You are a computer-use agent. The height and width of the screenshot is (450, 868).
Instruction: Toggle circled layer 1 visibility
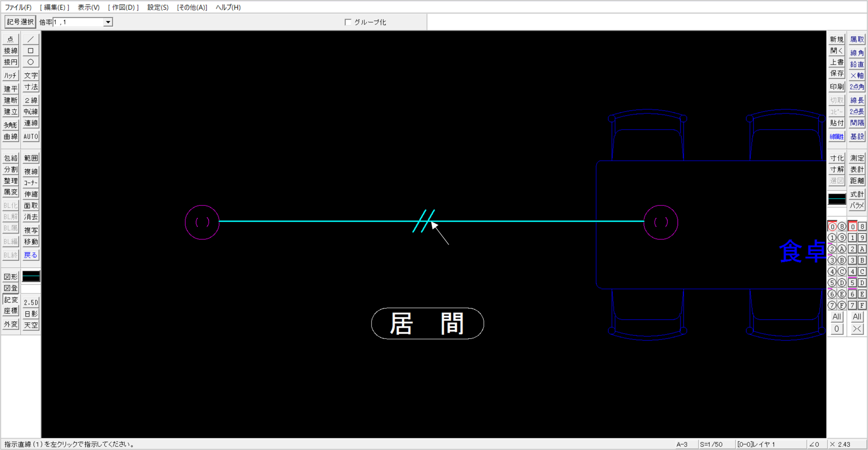pos(832,238)
